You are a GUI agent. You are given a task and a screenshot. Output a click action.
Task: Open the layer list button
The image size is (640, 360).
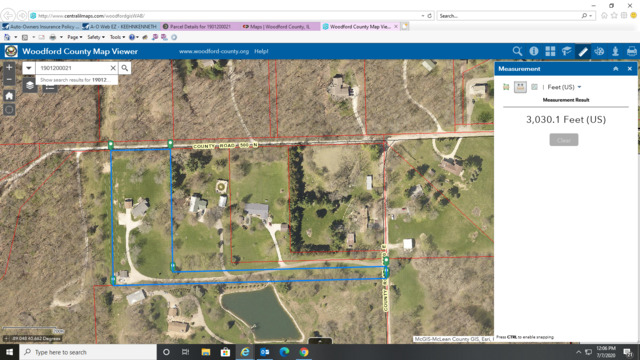pyautogui.click(x=30, y=86)
